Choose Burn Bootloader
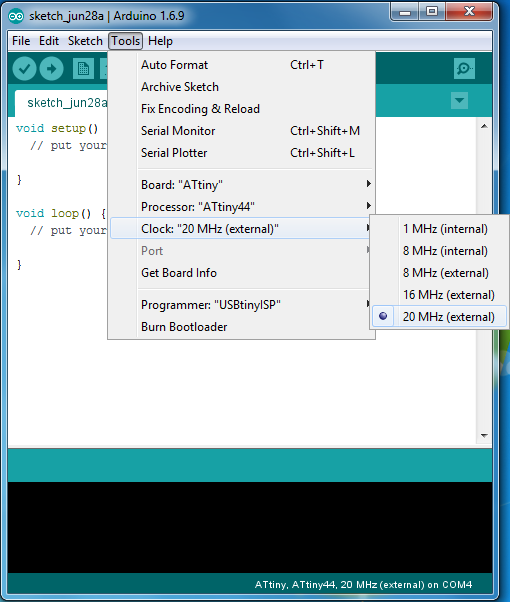The image size is (510, 602). (x=241, y=327)
